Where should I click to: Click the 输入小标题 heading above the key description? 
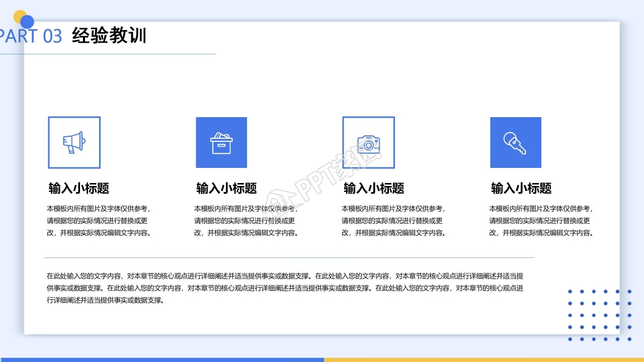pyautogui.click(x=520, y=188)
